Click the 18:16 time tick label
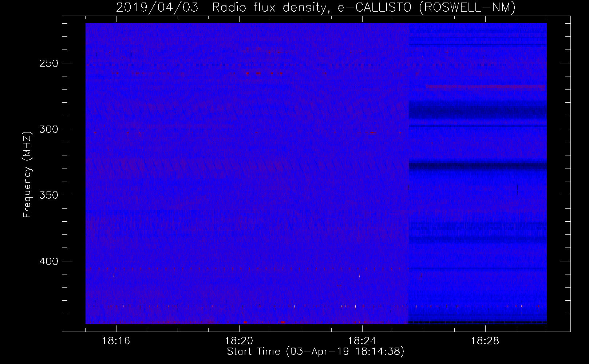Screen dimensions: 589x364 tap(116, 341)
